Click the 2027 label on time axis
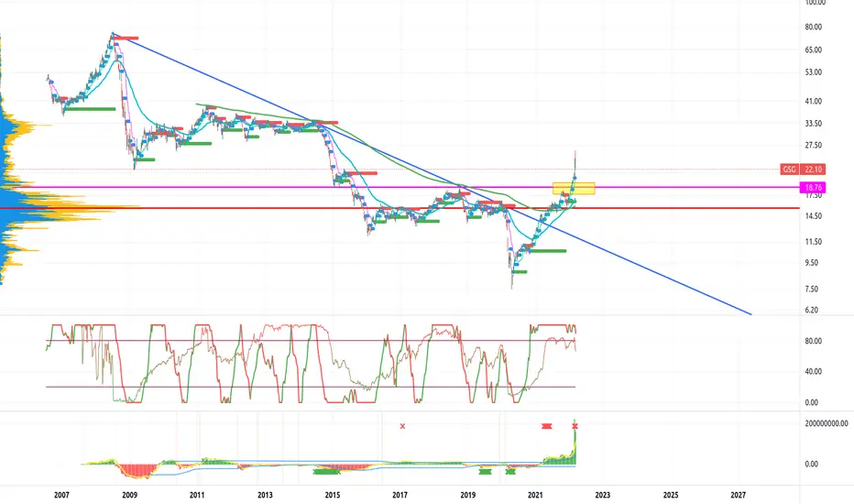This screenshot has width=854, height=504. (x=738, y=495)
